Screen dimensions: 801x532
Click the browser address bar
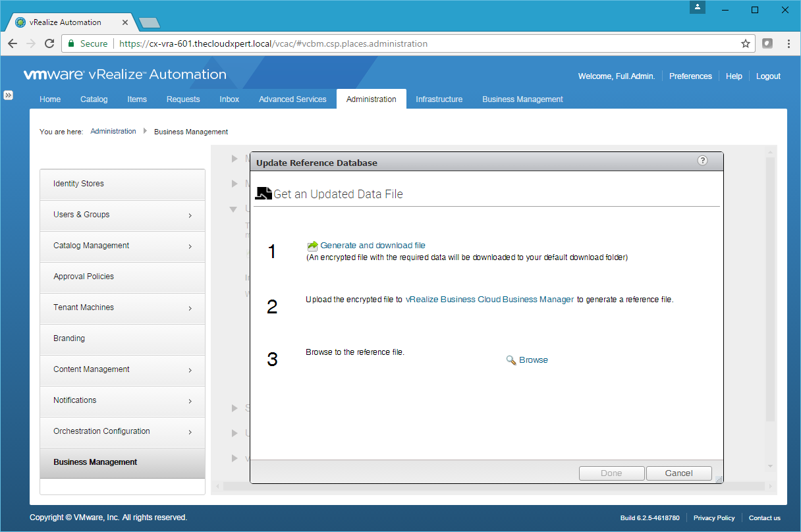tap(422, 44)
